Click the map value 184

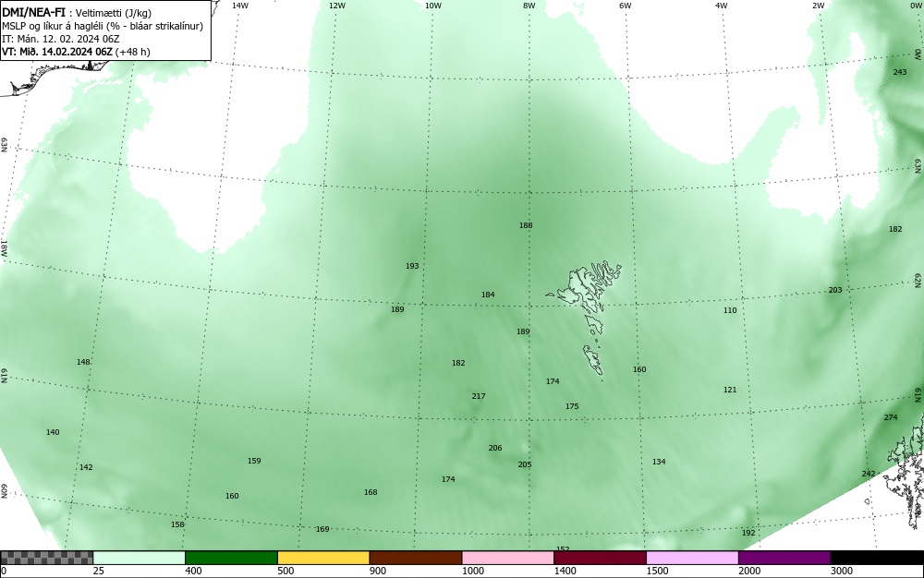pyautogui.click(x=488, y=295)
